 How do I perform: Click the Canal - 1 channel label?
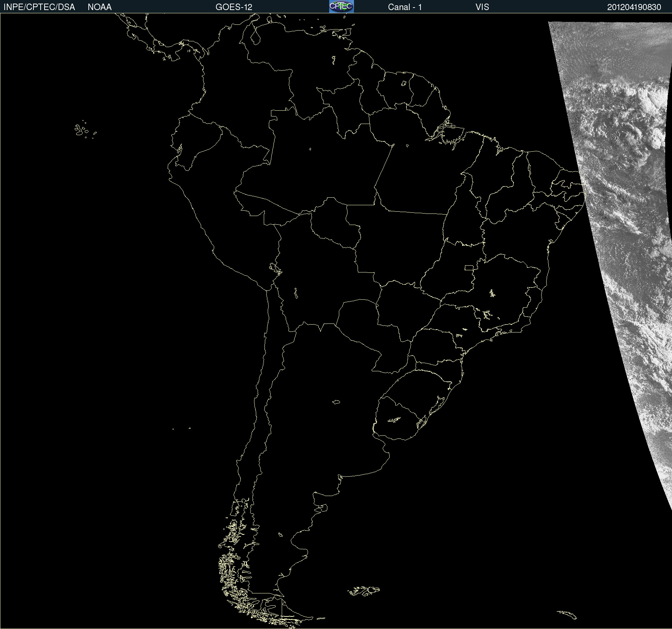click(405, 7)
